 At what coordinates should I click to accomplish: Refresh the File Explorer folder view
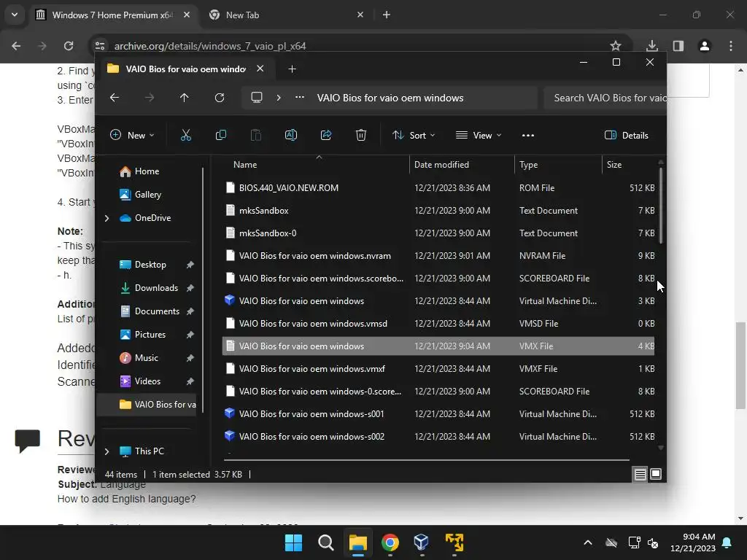219,98
